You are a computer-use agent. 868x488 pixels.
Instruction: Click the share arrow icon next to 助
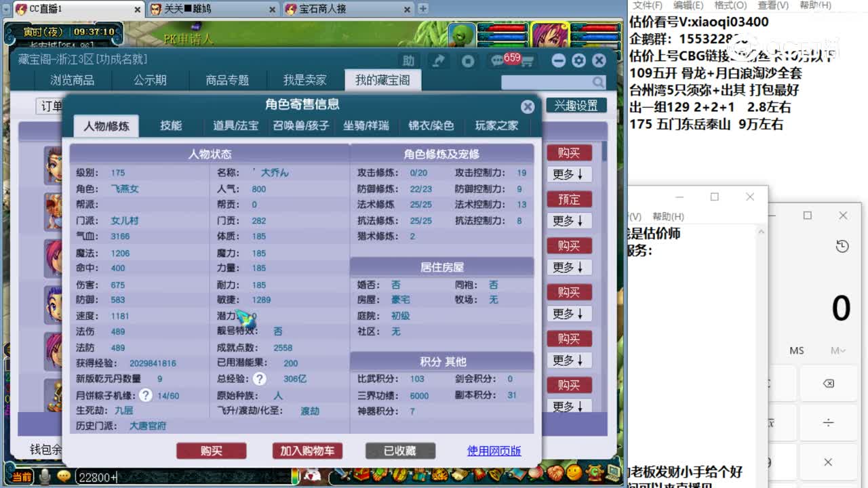(x=437, y=60)
